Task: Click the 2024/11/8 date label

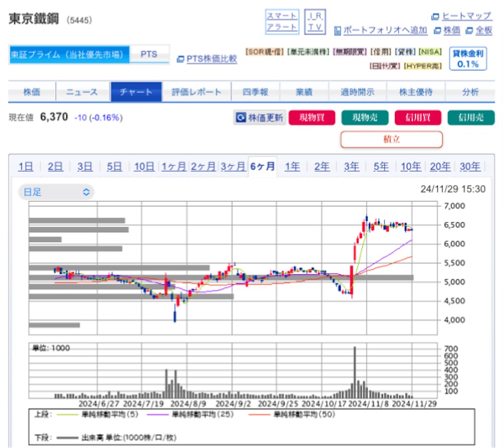Action: 368,404
